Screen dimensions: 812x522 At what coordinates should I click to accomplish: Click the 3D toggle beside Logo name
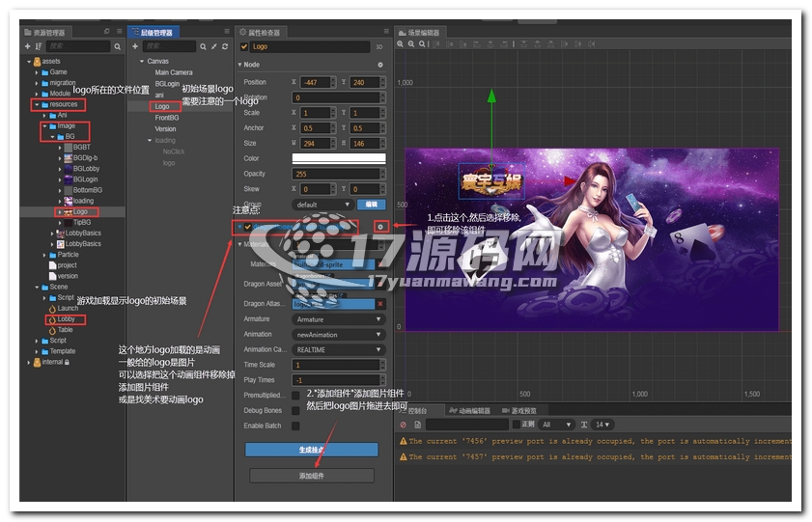click(379, 47)
